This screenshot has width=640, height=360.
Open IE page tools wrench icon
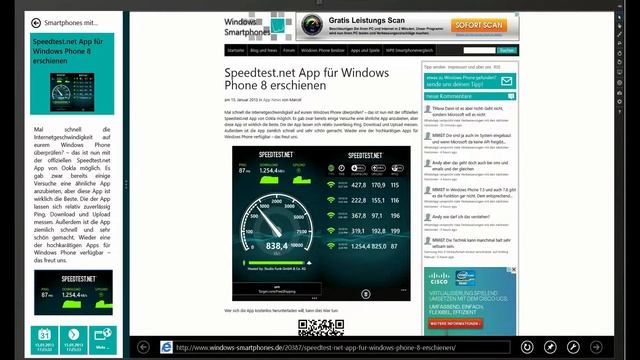click(573, 347)
